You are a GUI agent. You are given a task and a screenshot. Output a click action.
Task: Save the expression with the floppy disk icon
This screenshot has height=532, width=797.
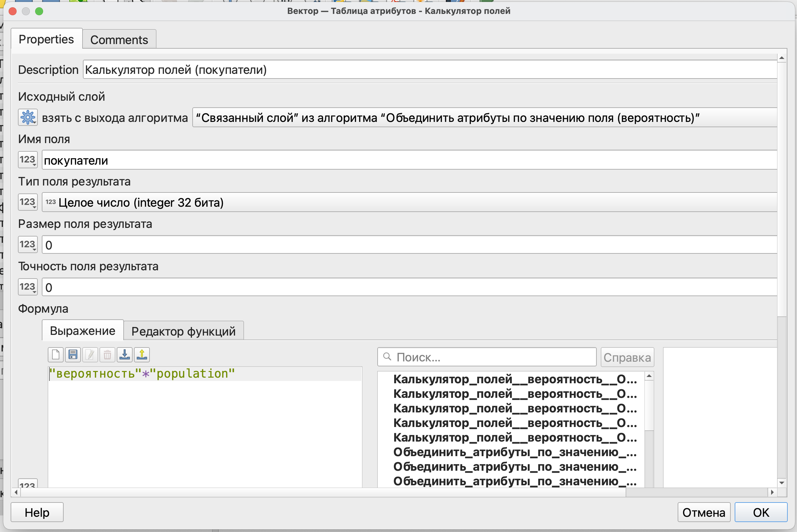pos(73,355)
